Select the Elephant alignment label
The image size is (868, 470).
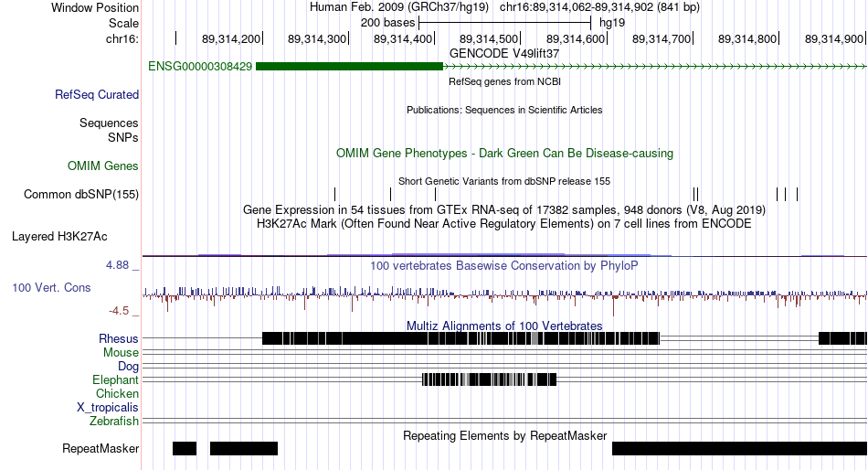pos(116,380)
